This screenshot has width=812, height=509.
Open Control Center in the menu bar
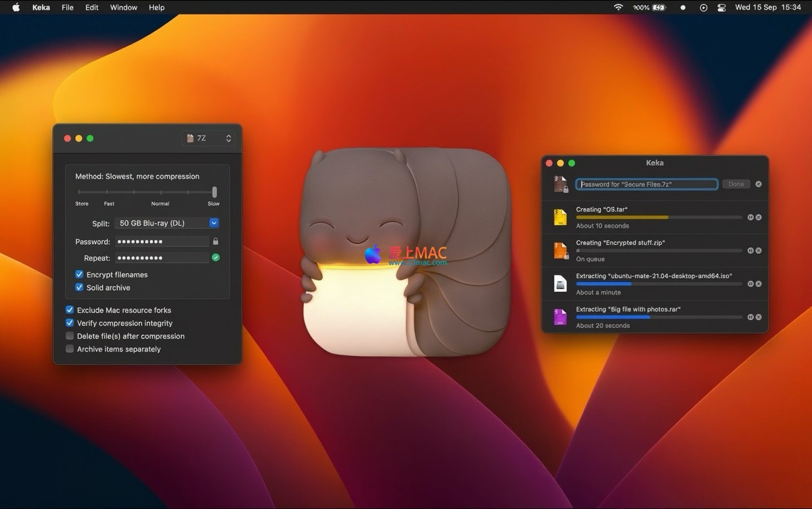click(721, 8)
